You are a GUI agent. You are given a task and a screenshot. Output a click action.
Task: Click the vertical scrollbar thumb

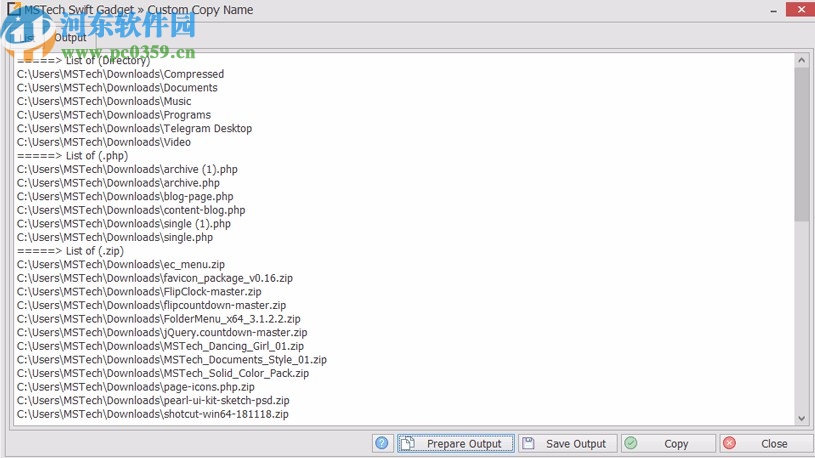coord(801,145)
